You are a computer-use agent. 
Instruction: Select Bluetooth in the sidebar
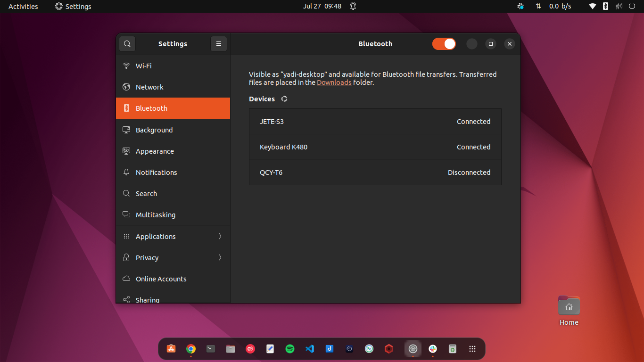click(173, 108)
